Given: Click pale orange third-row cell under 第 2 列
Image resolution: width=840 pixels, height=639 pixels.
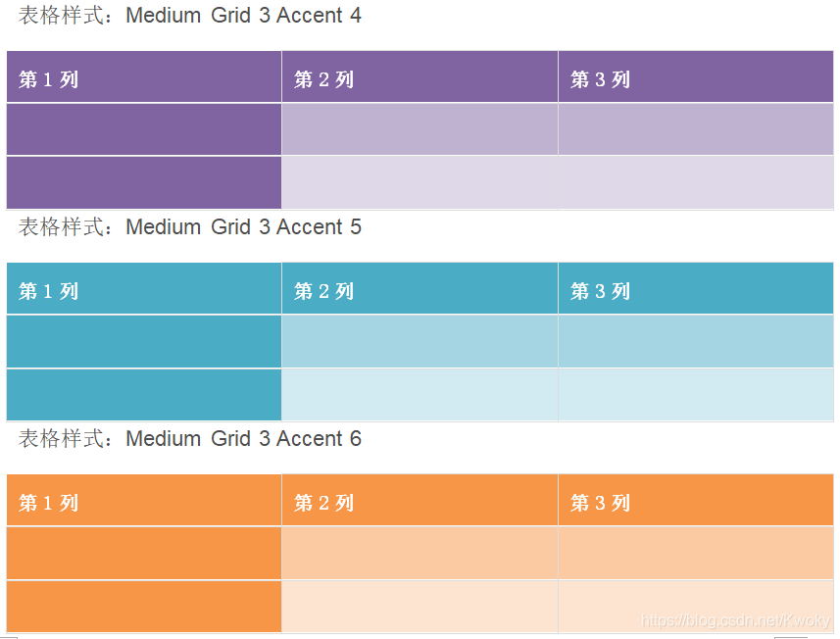Looking at the screenshot, I should coord(420,606).
